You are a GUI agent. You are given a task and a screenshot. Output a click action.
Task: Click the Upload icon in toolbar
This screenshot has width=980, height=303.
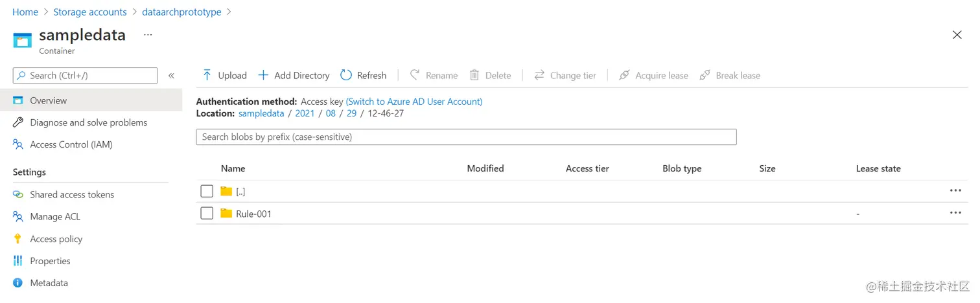pos(207,75)
